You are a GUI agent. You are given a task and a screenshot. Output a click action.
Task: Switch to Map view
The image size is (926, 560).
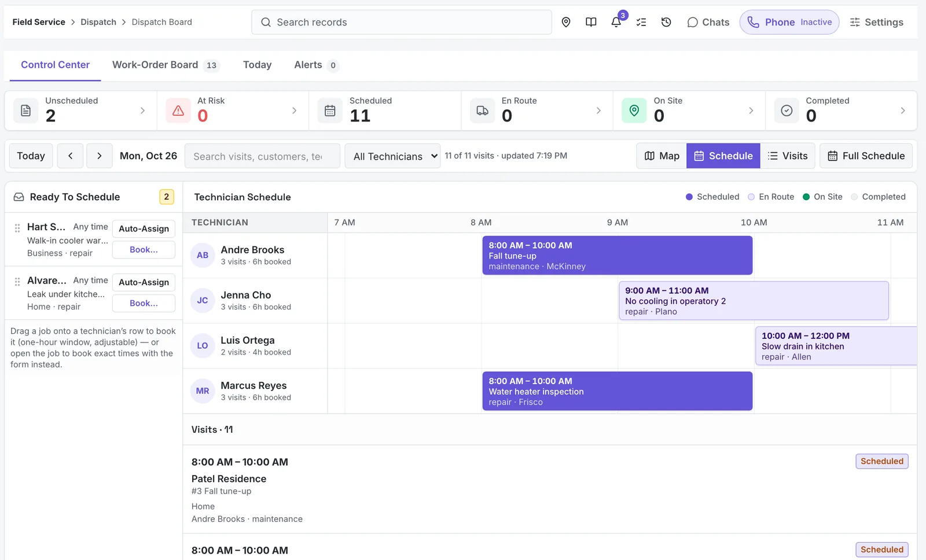point(662,156)
